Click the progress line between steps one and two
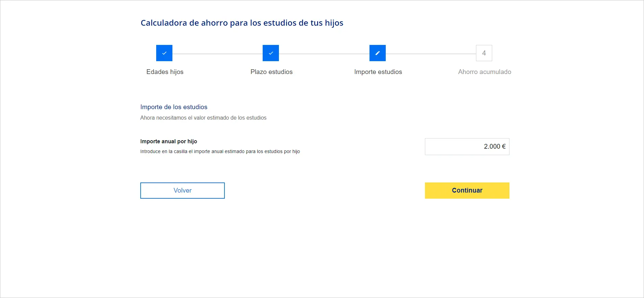The height and width of the screenshot is (298, 644). point(217,54)
